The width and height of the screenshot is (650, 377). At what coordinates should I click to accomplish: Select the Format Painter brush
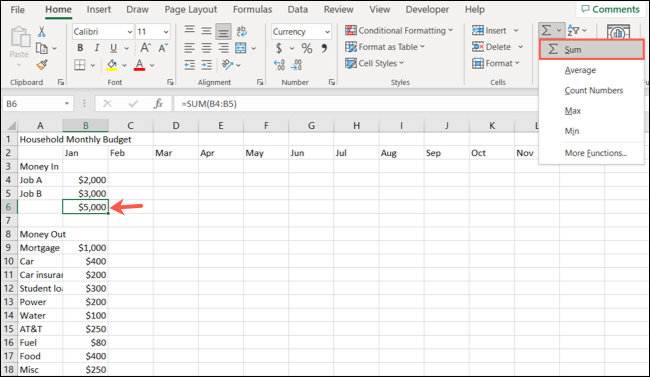tap(41, 65)
